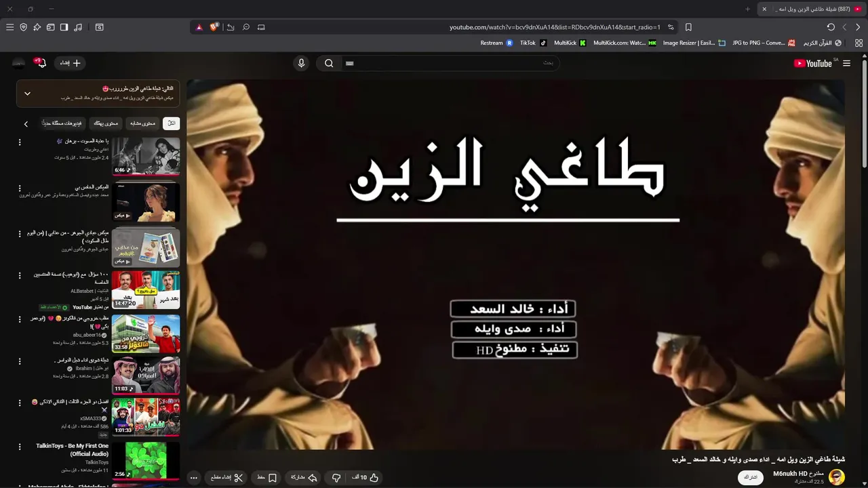Open the MultiKick bookmark
Screen dimensions: 868x488
pos(570,43)
